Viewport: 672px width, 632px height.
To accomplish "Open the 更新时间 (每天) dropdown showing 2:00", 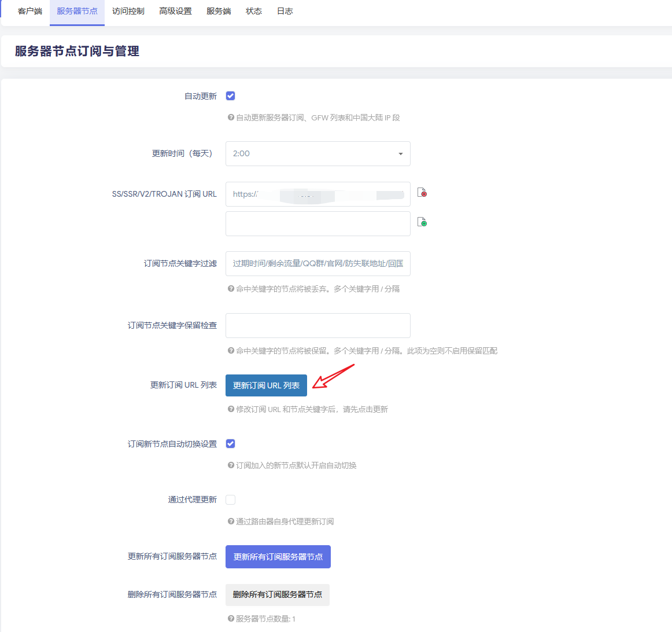I will (317, 154).
